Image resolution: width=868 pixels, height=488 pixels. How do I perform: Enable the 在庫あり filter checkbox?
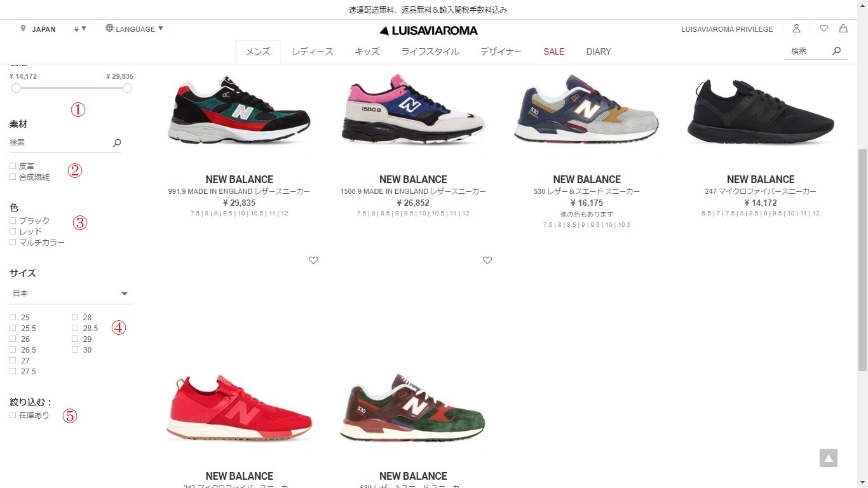coord(13,415)
